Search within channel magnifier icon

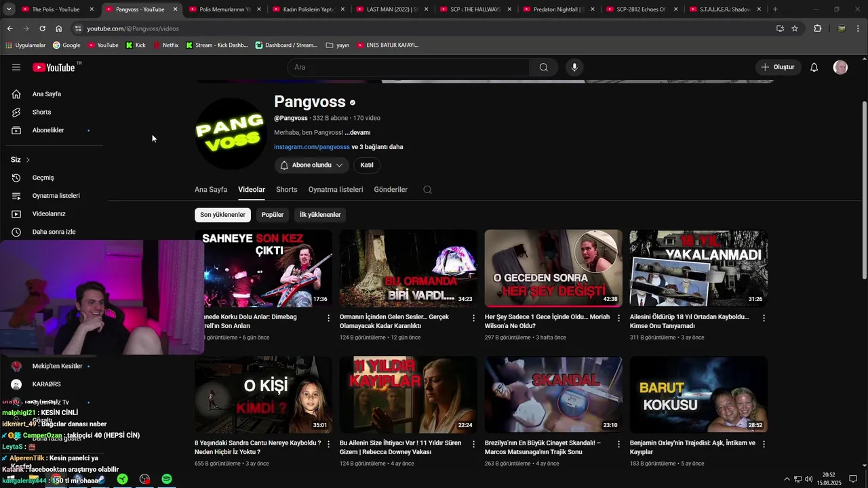point(427,190)
